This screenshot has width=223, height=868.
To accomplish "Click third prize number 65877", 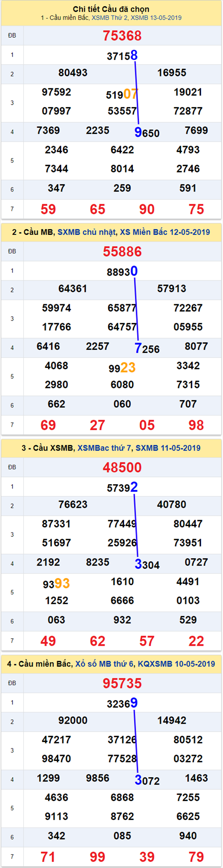I will [x=122, y=308].
